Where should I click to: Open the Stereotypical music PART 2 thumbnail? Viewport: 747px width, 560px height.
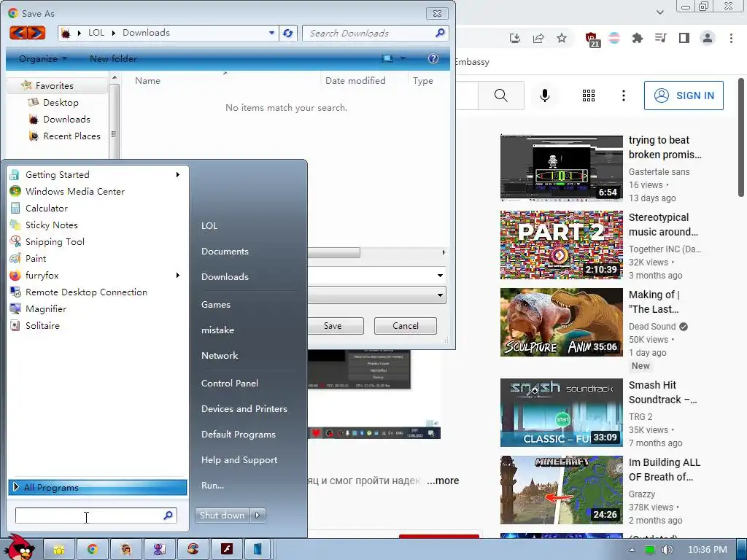point(561,245)
